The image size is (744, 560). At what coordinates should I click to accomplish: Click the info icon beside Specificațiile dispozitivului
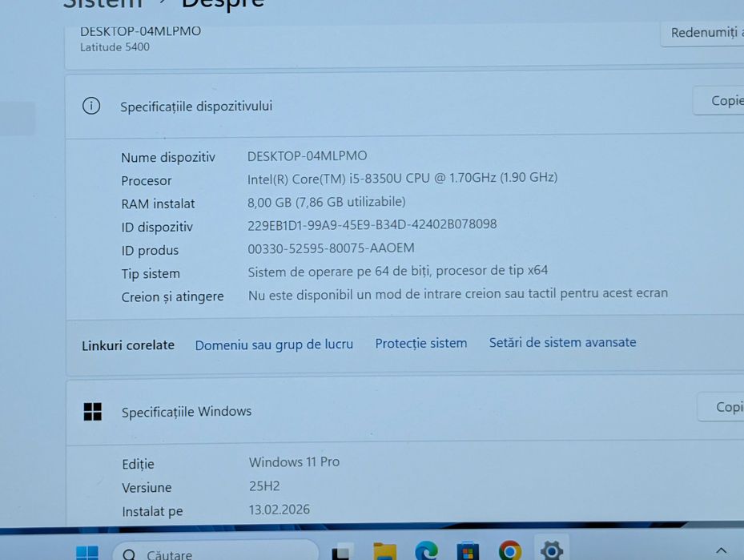[91, 106]
